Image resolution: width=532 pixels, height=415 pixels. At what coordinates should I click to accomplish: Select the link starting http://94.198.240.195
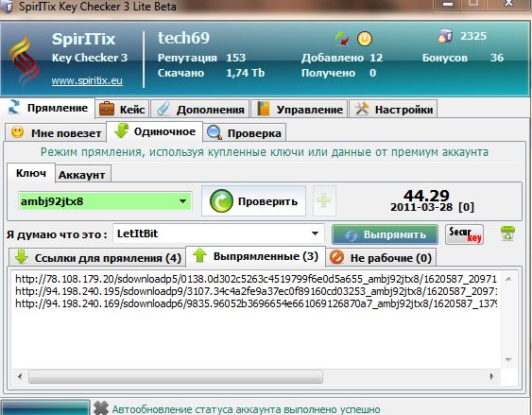256,291
